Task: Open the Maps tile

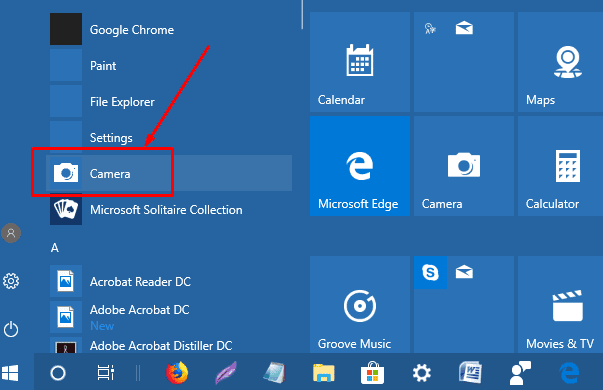Action: pos(560,62)
